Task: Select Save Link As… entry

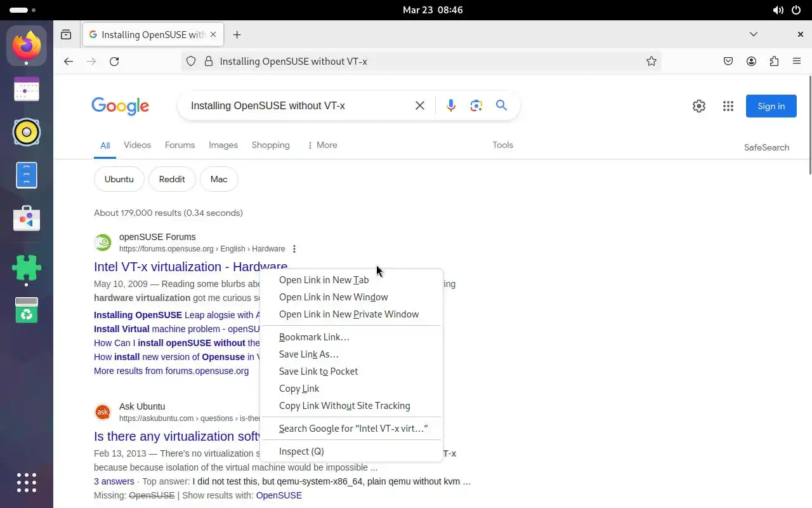Action: (x=351, y=354)
